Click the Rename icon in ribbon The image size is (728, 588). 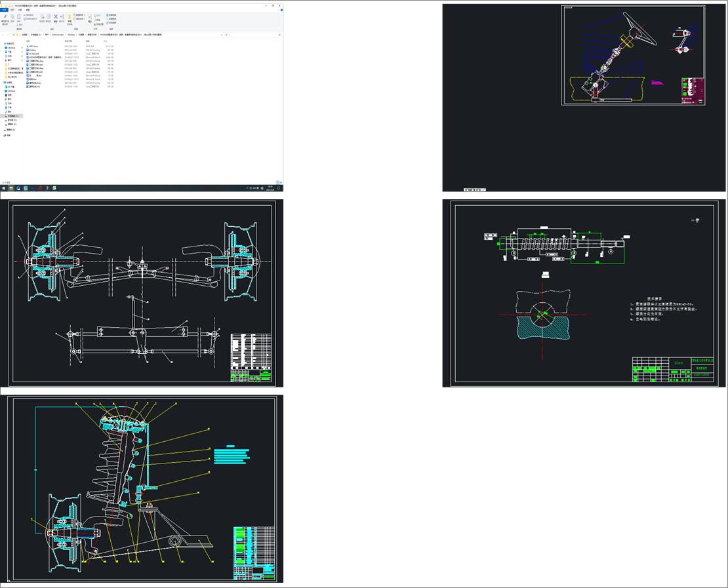pyautogui.click(x=62, y=16)
